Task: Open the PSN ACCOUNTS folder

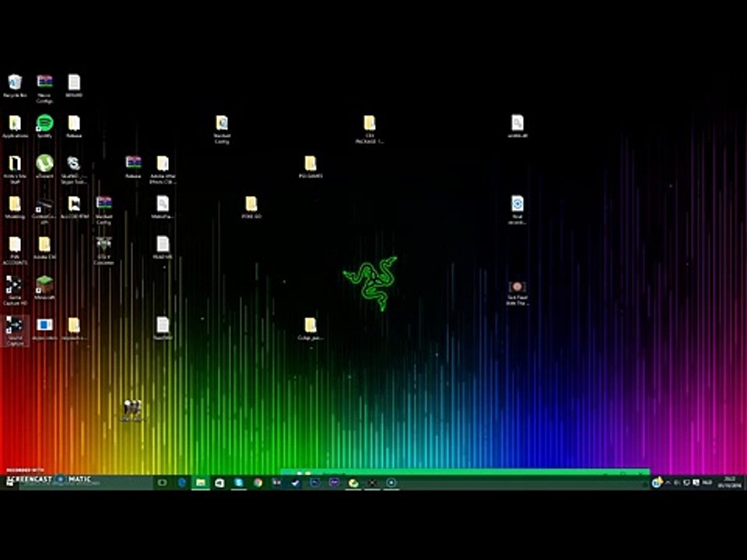Action: [x=15, y=250]
